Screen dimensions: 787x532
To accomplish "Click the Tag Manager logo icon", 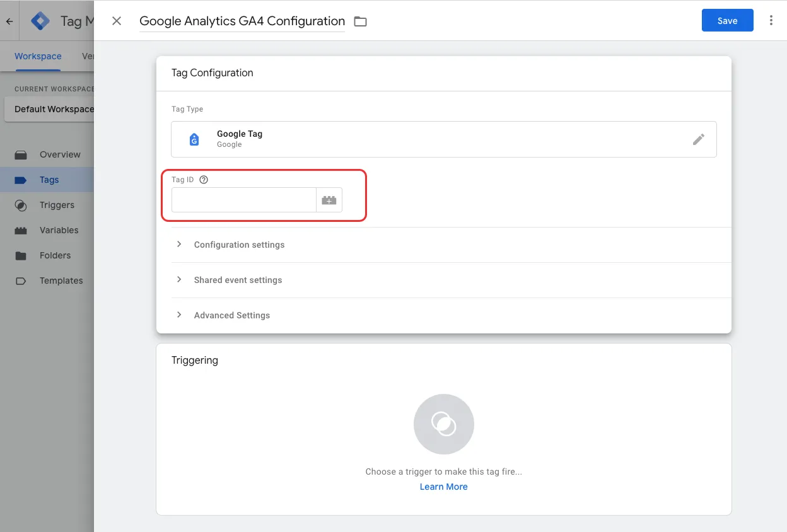I will pyautogui.click(x=40, y=21).
